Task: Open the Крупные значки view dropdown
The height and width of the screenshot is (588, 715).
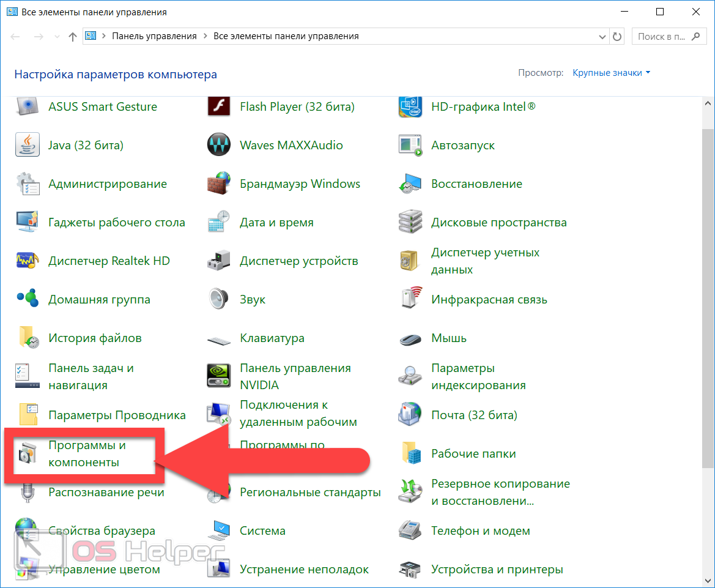Action: pos(611,73)
